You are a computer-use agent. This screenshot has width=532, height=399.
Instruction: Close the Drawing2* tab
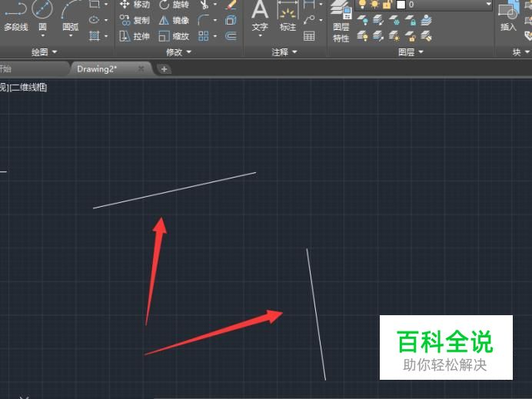[x=141, y=69]
